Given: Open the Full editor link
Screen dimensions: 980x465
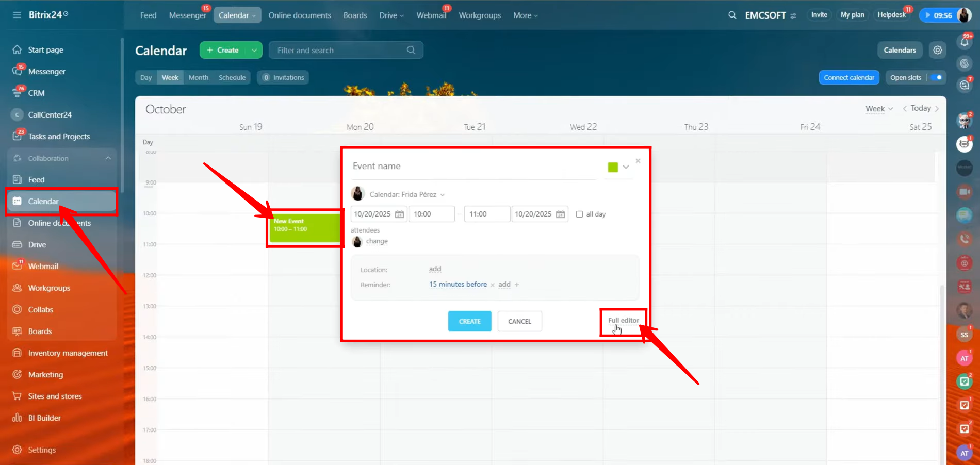Looking at the screenshot, I should point(623,320).
